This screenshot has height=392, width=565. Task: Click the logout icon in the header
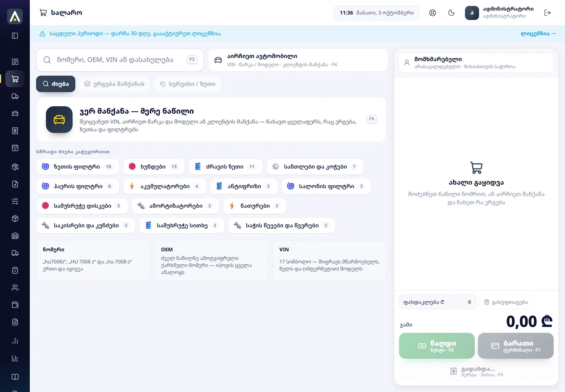pyautogui.click(x=548, y=13)
